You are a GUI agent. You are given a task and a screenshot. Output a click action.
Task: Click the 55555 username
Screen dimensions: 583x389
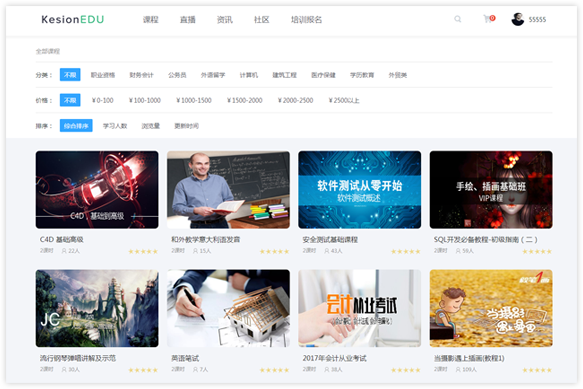537,20
